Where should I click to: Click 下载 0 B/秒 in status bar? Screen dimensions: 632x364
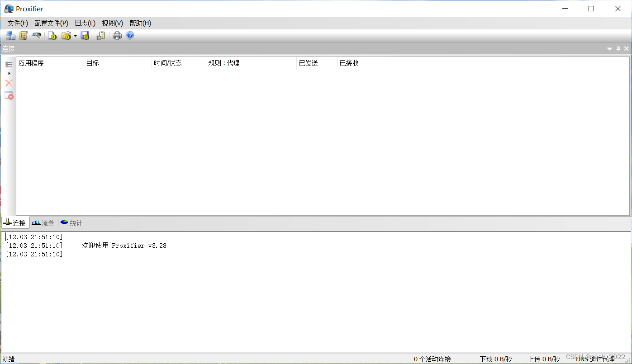(496, 359)
